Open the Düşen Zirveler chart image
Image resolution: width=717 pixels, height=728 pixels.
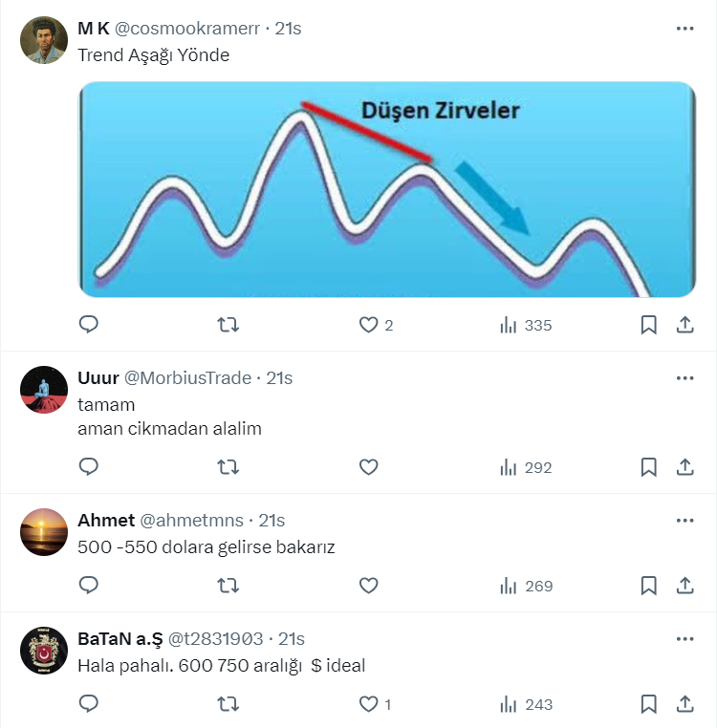386,189
